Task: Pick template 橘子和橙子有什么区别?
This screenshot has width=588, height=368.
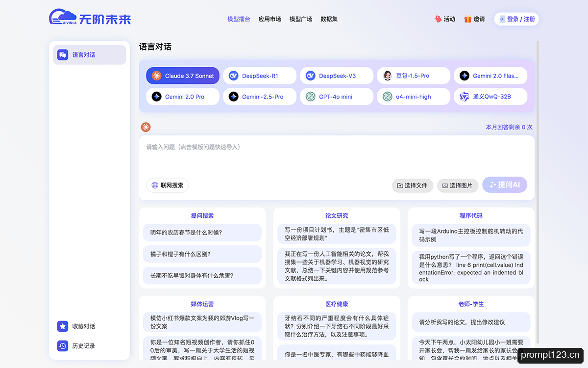Action: [x=202, y=254]
